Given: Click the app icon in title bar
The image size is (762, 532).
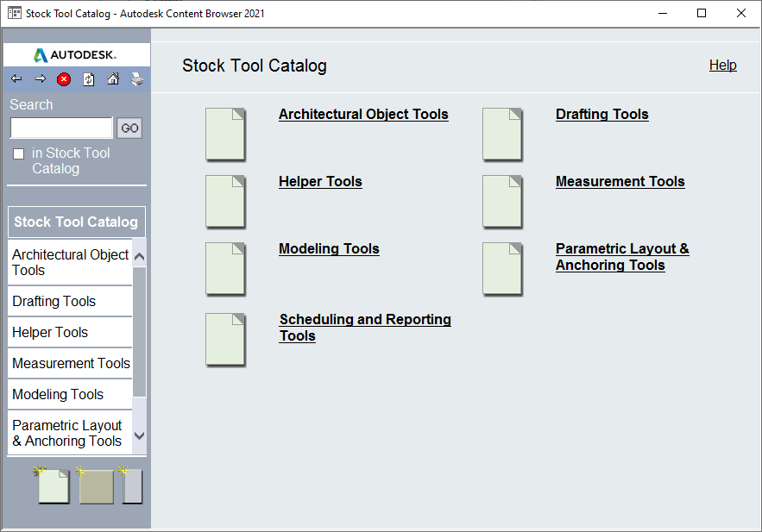Looking at the screenshot, I should pos(15,13).
